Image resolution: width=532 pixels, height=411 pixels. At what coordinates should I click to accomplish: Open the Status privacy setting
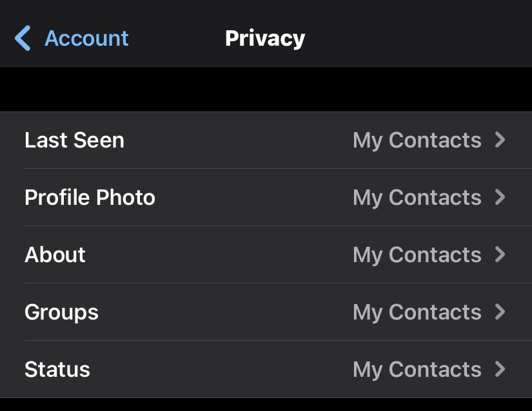coord(57,370)
